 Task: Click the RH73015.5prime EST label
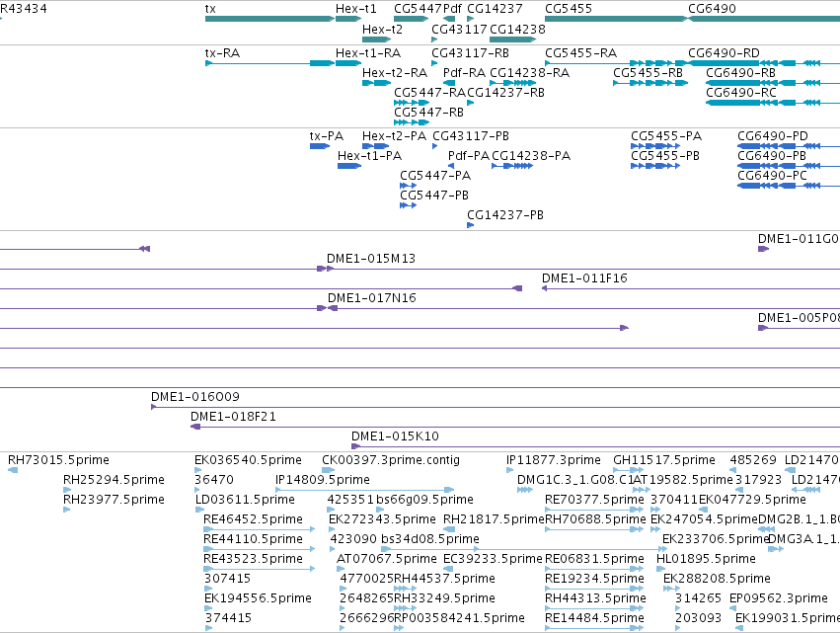[x=58, y=460]
